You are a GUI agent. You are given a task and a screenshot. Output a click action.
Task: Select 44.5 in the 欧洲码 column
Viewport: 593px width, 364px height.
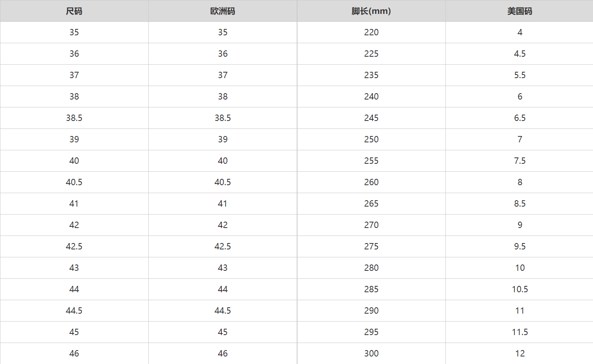(223, 311)
